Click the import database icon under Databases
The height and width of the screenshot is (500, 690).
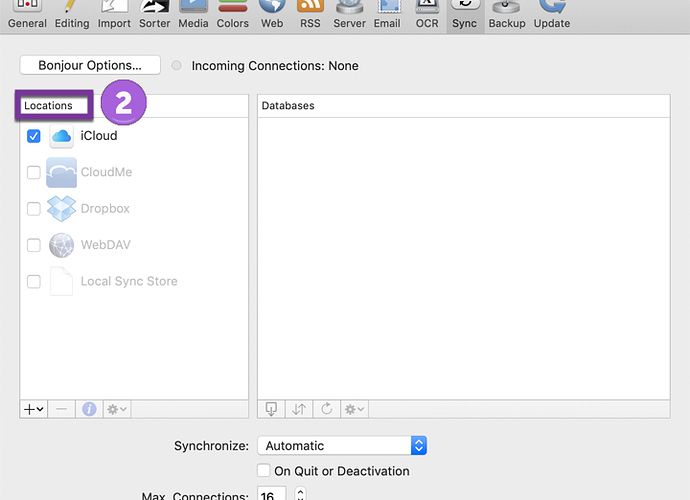pos(271,409)
